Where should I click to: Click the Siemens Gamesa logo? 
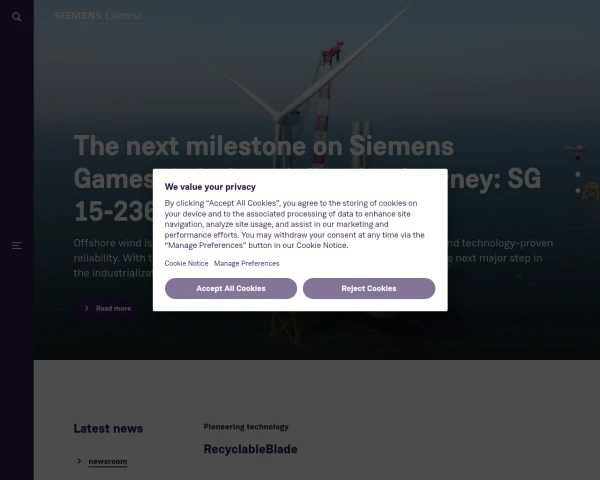click(99, 17)
